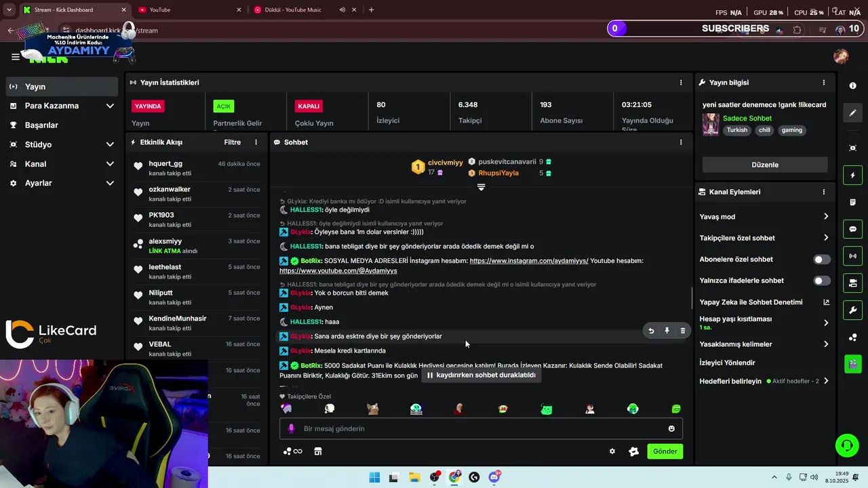Viewport: 868px width, 488px height.
Task: Click the pencil edit icon in the right sidebar
Action: (x=853, y=113)
